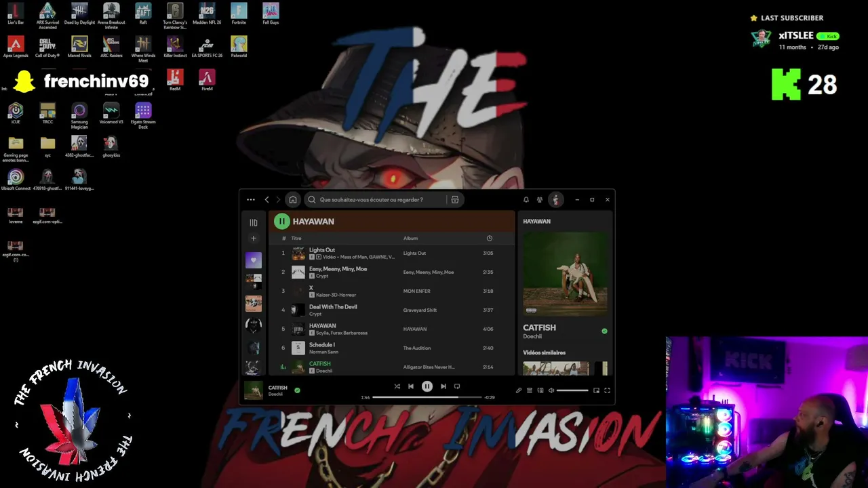The height and width of the screenshot is (488, 868).
Task: Skip to the previous track
Action: [410, 386]
